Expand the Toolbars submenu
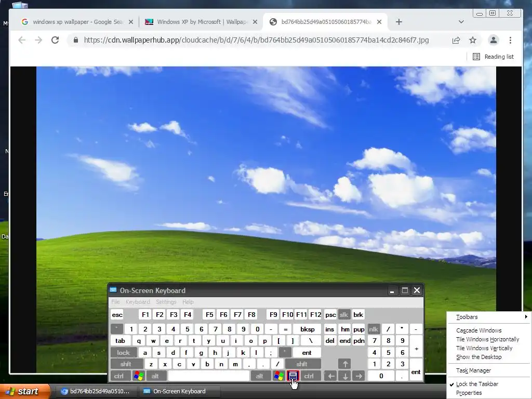 [x=489, y=317]
